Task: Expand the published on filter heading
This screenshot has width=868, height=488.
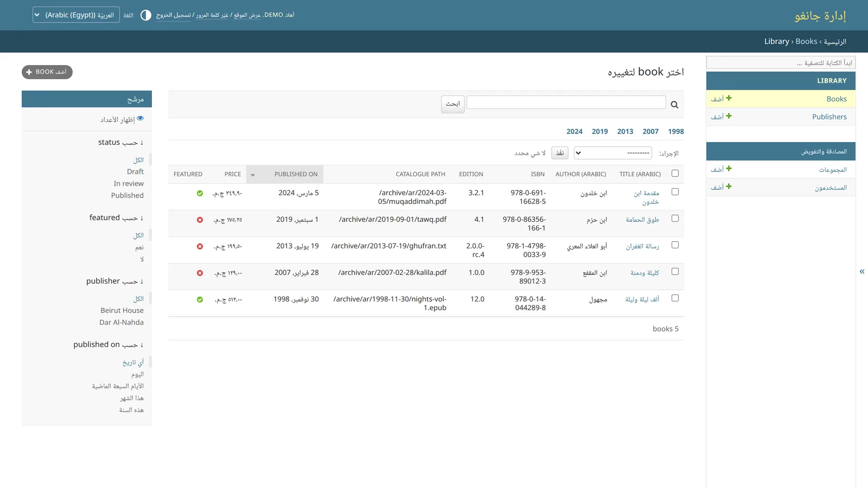Action: tap(108, 344)
